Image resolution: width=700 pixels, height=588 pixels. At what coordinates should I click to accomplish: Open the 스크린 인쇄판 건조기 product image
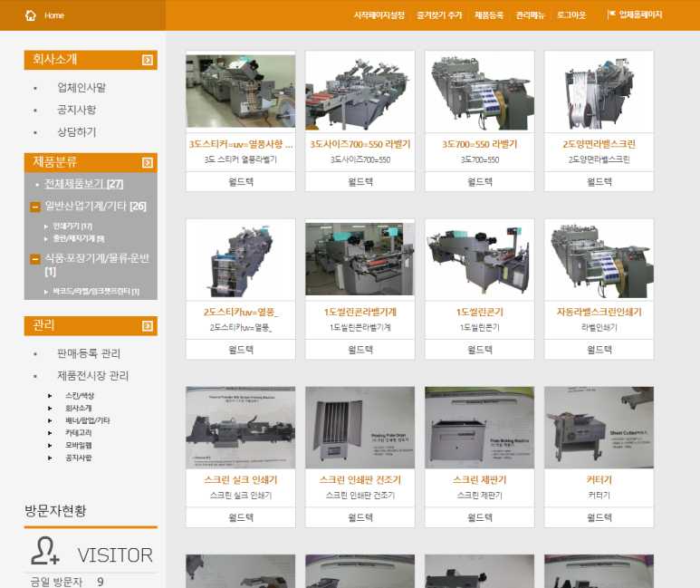click(360, 428)
